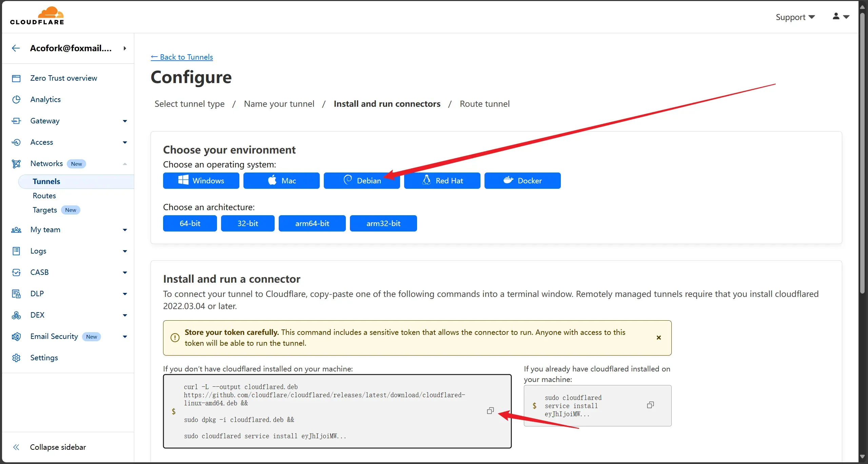Click the Zero Trust overview icon

pos(16,78)
